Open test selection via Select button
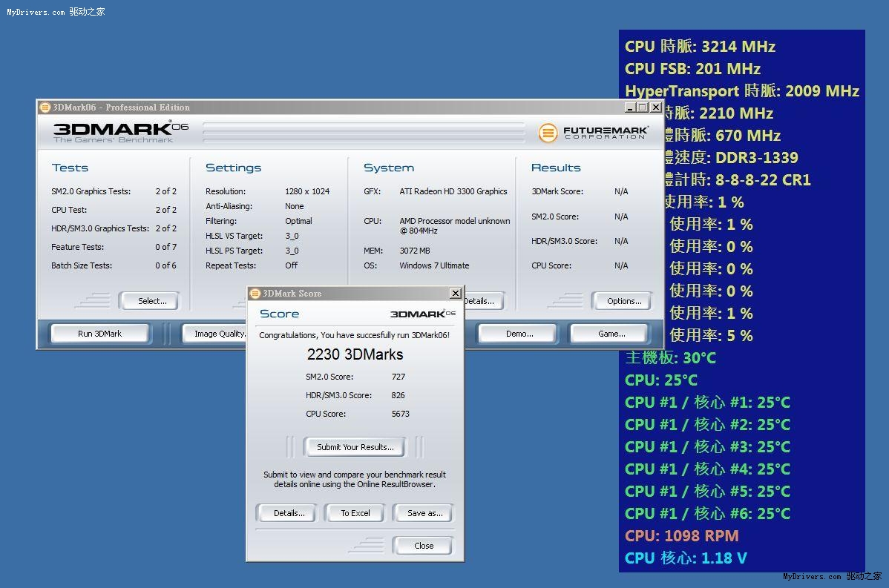Image resolution: width=889 pixels, height=588 pixels. coord(152,301)
